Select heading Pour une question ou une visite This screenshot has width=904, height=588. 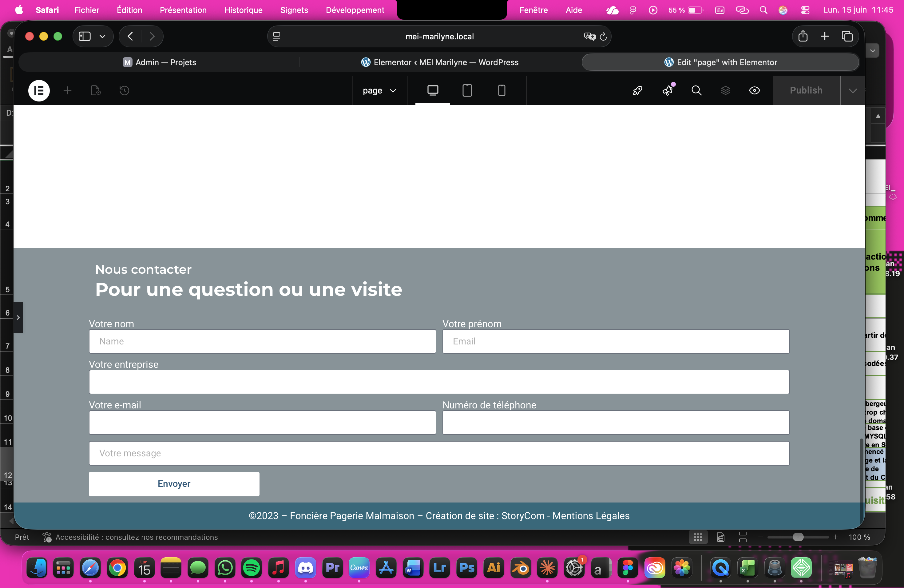[x=248, y=289]
